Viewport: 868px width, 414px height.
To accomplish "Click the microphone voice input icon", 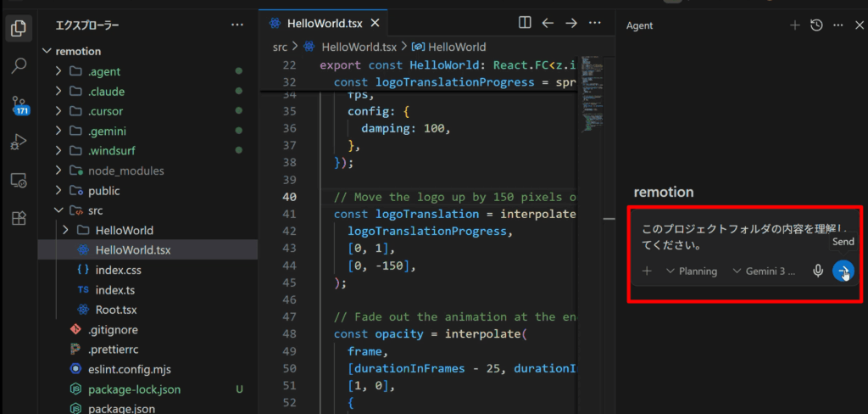I will tap(818, 271).
